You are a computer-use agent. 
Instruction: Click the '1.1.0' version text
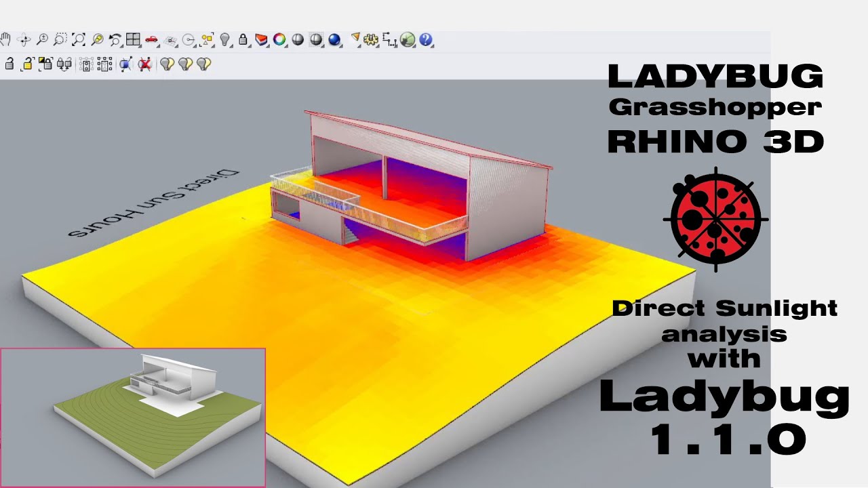coord(728,440)
